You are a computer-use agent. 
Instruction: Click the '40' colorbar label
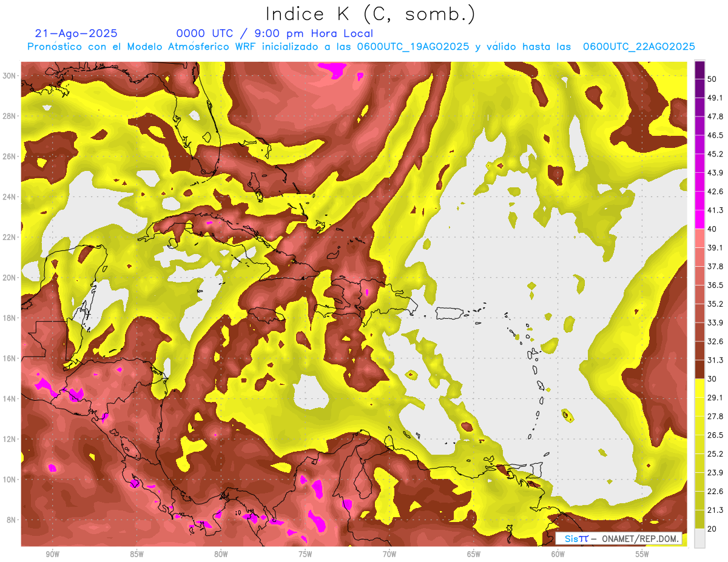pyautogui.click(x=713, y=229)
